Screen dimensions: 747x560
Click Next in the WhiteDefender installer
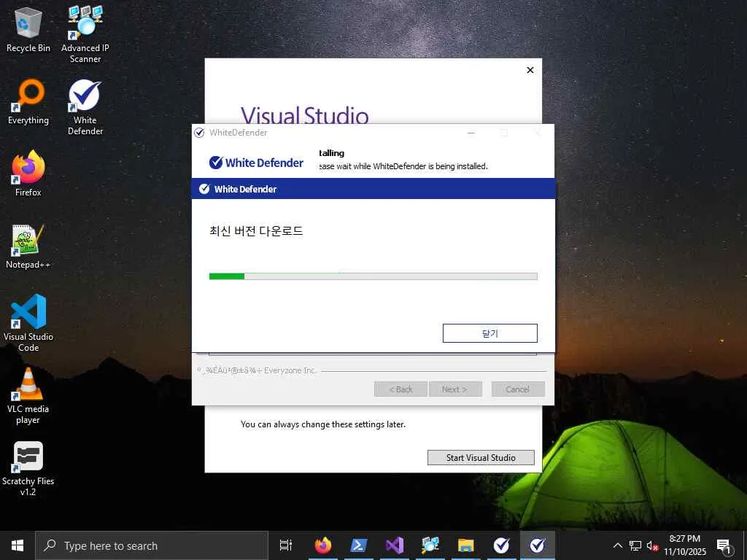pyautogui.click(x=455, y=389)
